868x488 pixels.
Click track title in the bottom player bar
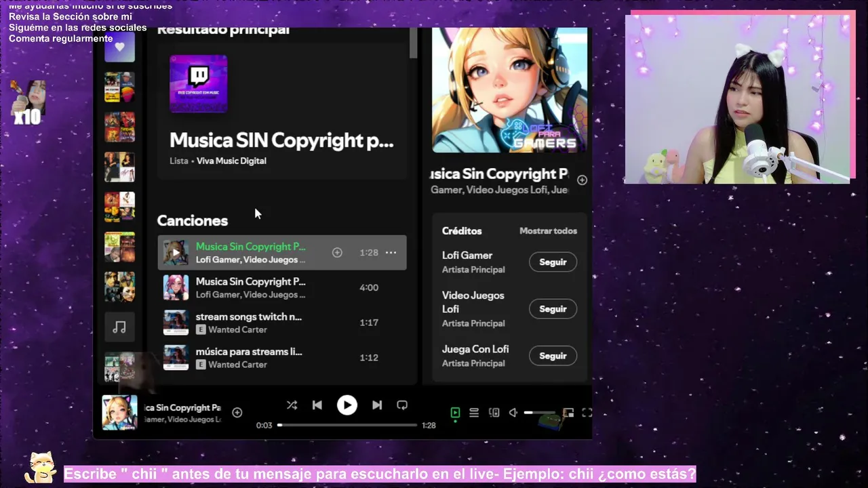tap(182, 407)
